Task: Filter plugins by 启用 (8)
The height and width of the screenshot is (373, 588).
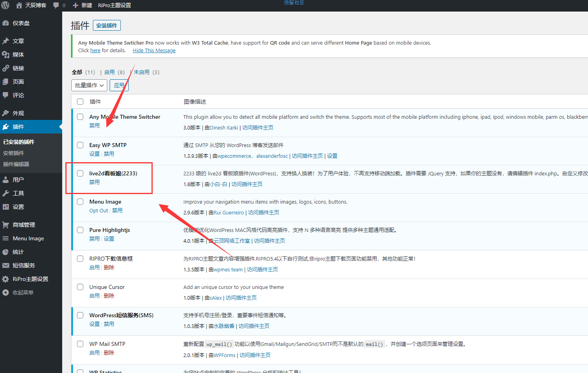Action: tap(114, 72)
